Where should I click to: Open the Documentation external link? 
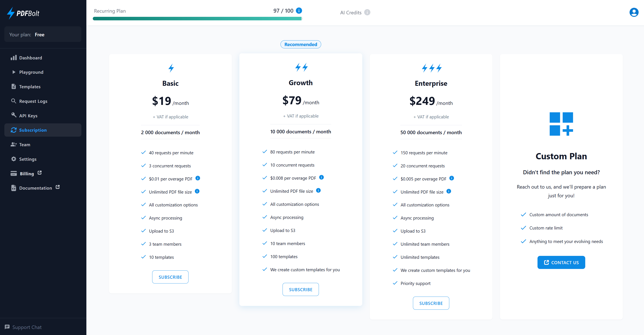tap(36, 188)
